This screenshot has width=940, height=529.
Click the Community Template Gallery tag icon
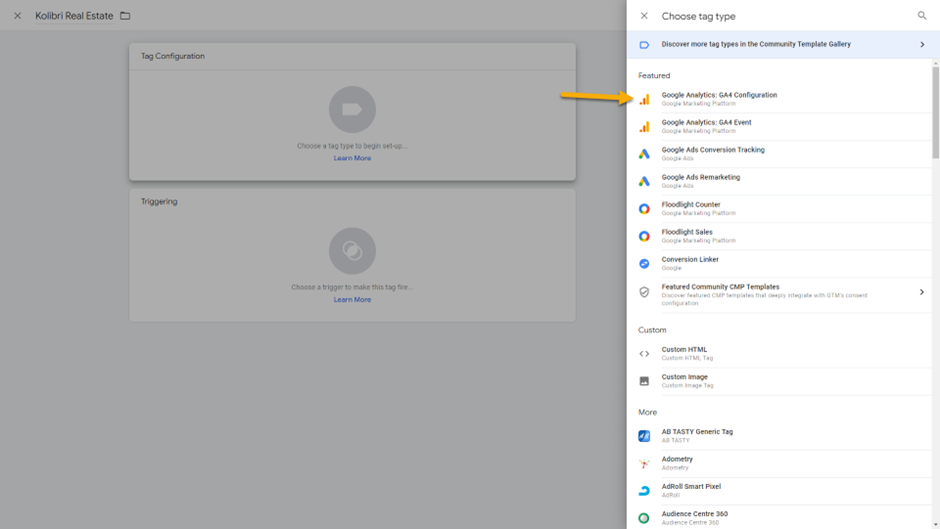[x=644, y=44]
